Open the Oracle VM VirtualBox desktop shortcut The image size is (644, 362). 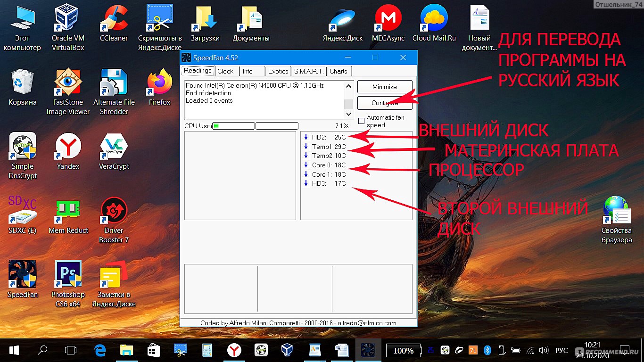tap(68, 28)
